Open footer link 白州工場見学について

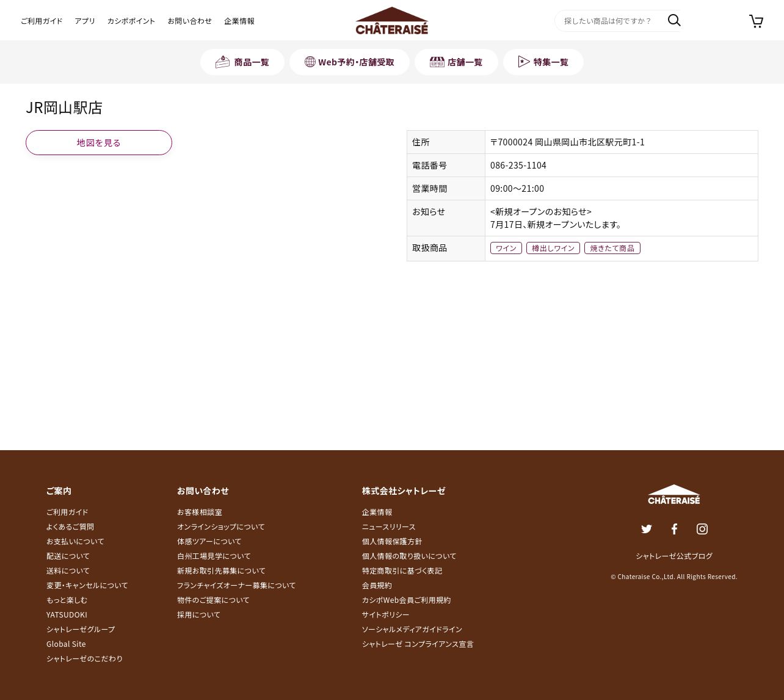point(214,556)
